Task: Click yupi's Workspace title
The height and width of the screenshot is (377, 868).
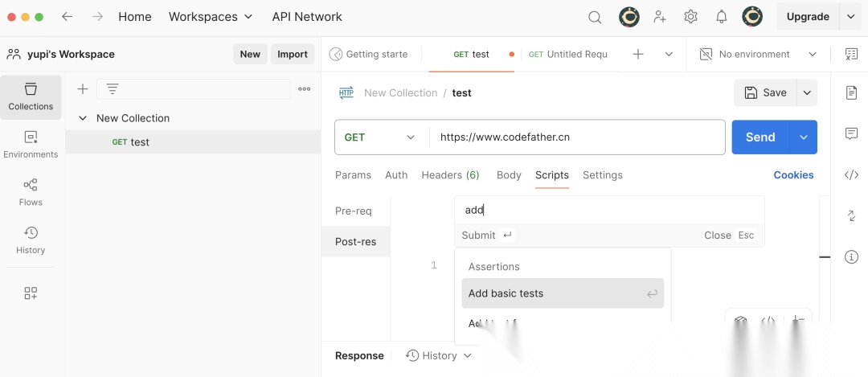Action: click(71, 54)
